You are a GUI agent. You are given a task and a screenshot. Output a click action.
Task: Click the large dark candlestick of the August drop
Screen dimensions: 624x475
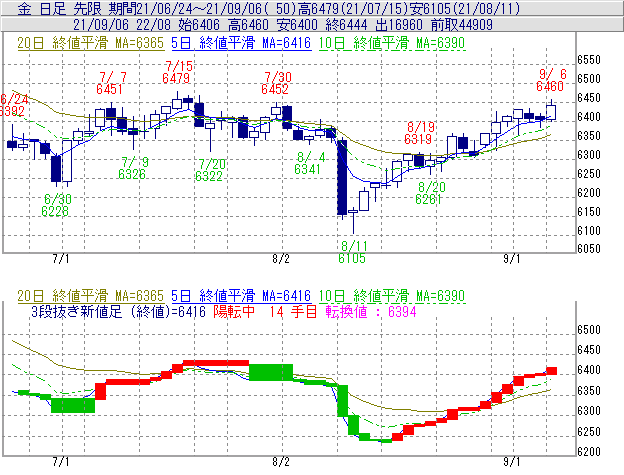tap(342, 177)
